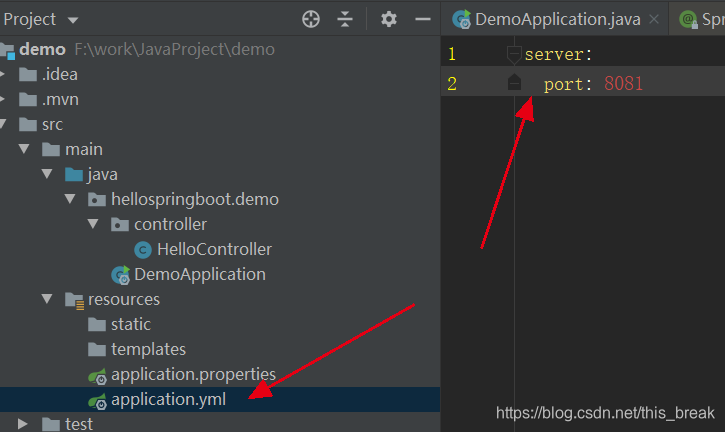Open DemoApplication in the tree

pos(200,274)
